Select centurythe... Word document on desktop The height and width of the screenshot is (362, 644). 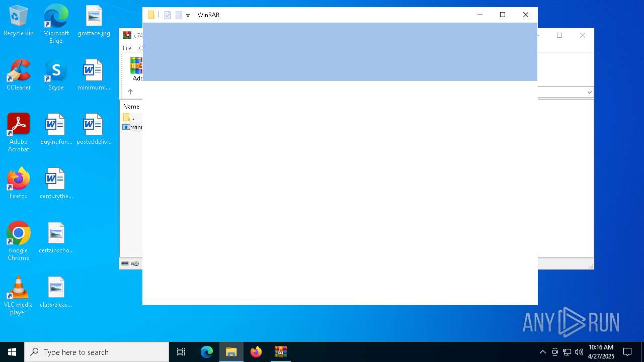click(56, 184)
